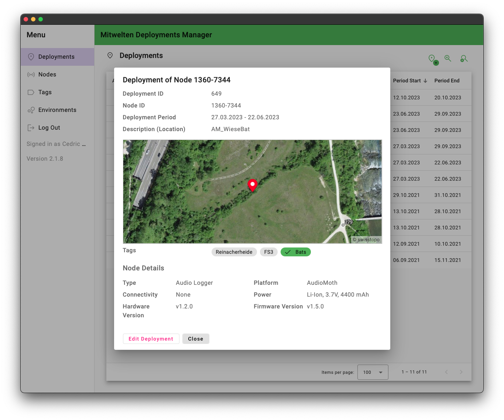Click the red map marker pin

pyautogui.click(x=253, y=185)
